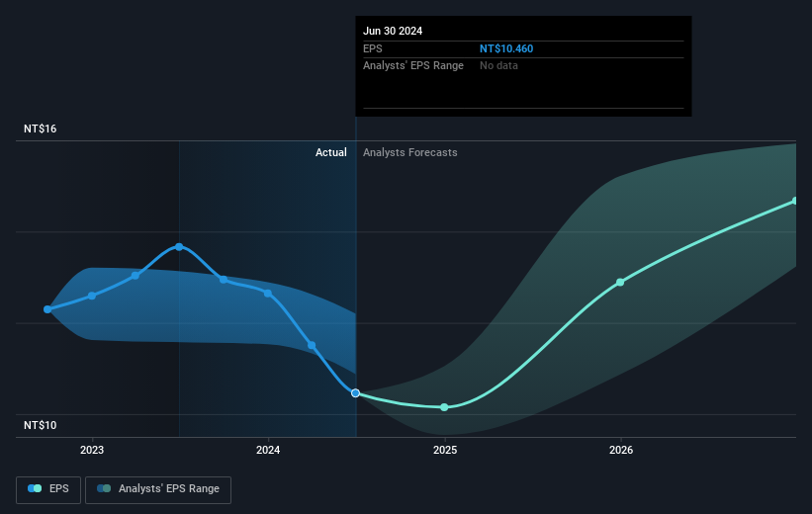
Task: Toggle the Analysts' EPS Range legend
Action: 158,489
